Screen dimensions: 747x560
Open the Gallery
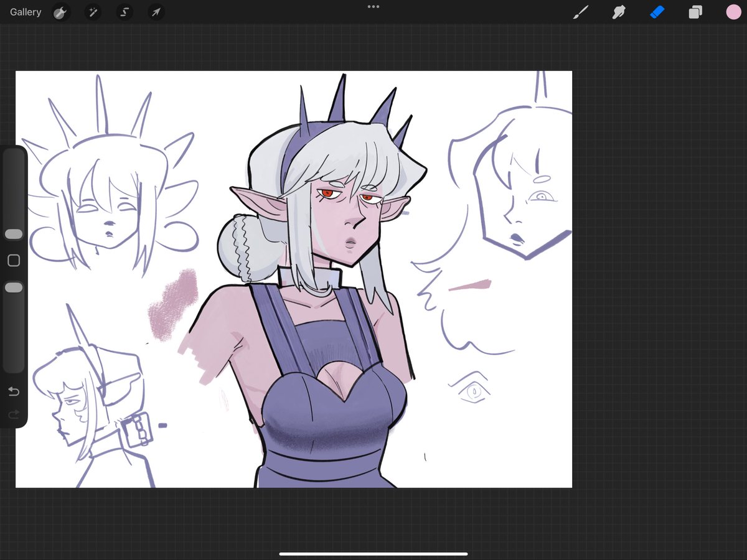[26, 12]
